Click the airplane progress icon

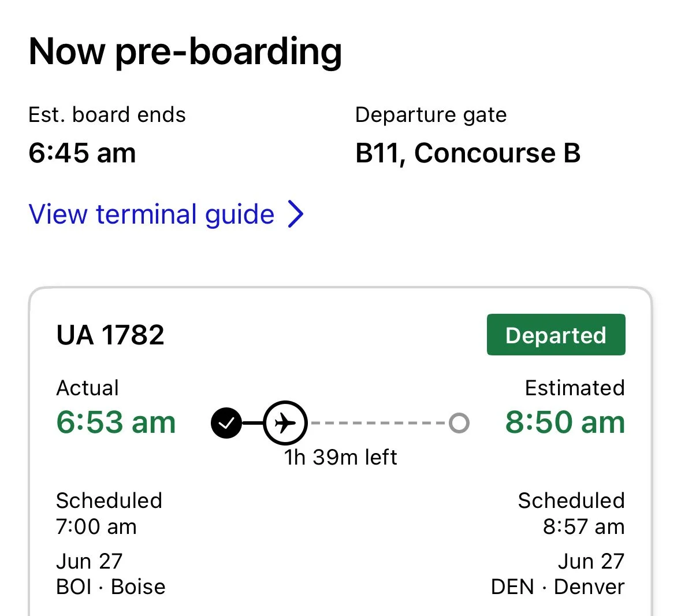pyautogui.click(x=285, y=422)
